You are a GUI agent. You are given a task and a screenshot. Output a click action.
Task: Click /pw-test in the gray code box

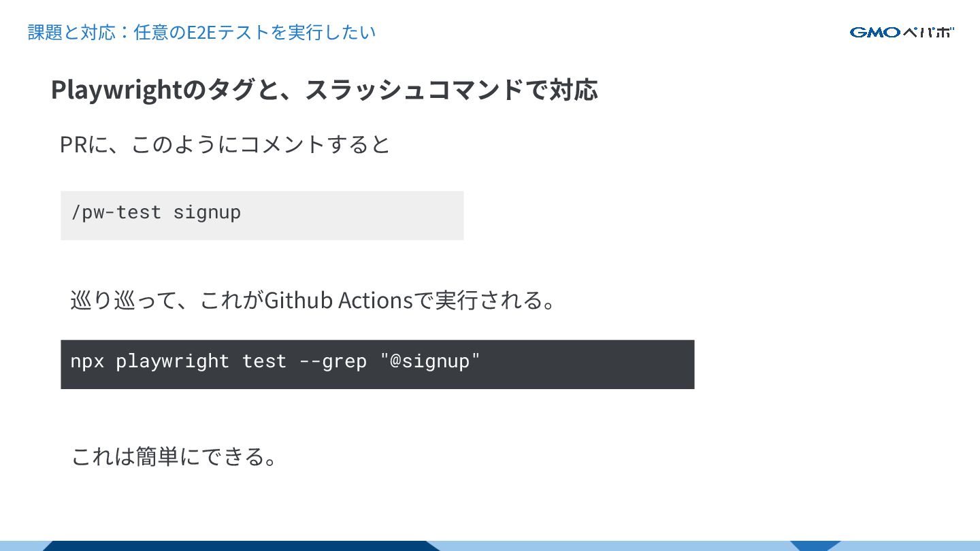pyautogui.click(x=116, y=212)
